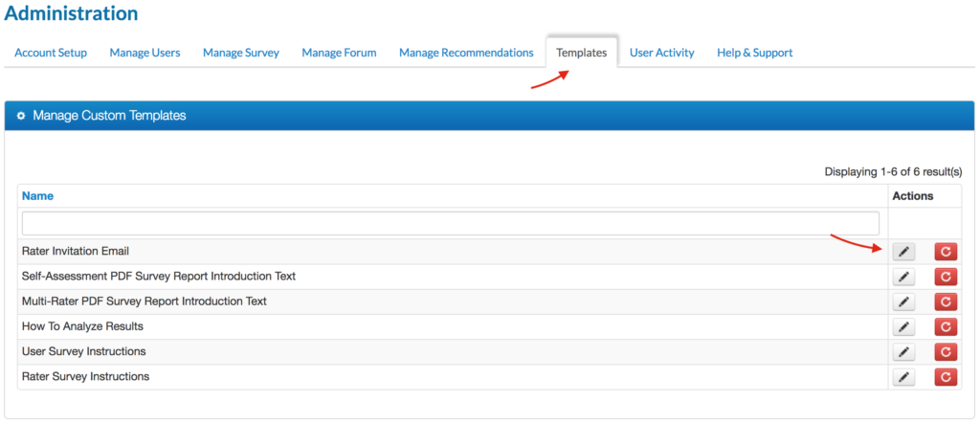Viewport: 980px width, 424px height.
Task: Edit the Rater Invitation Email template
Action: 903,252
